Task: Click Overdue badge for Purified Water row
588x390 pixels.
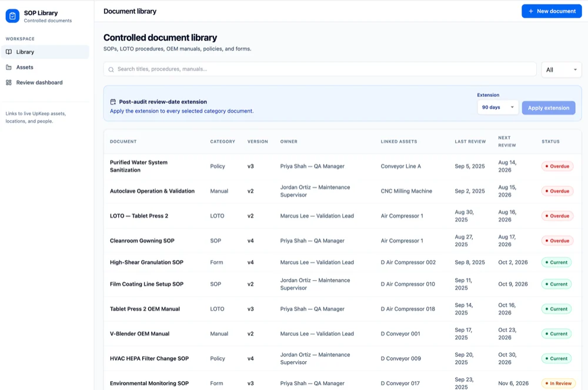Action: (557, 166)
